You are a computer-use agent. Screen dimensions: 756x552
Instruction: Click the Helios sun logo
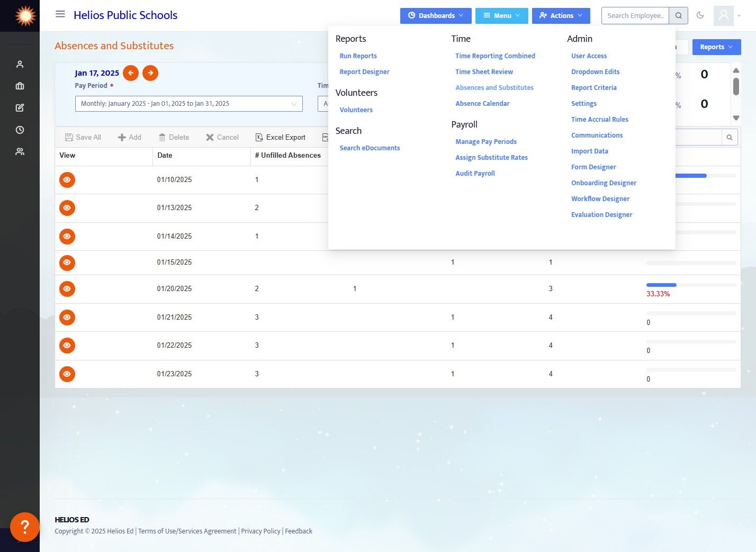(25, 16)
